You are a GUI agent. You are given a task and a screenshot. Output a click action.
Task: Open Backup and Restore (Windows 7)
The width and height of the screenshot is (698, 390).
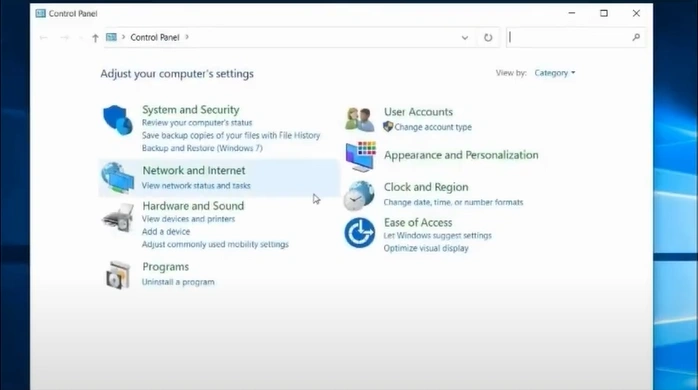click(202, 148)
